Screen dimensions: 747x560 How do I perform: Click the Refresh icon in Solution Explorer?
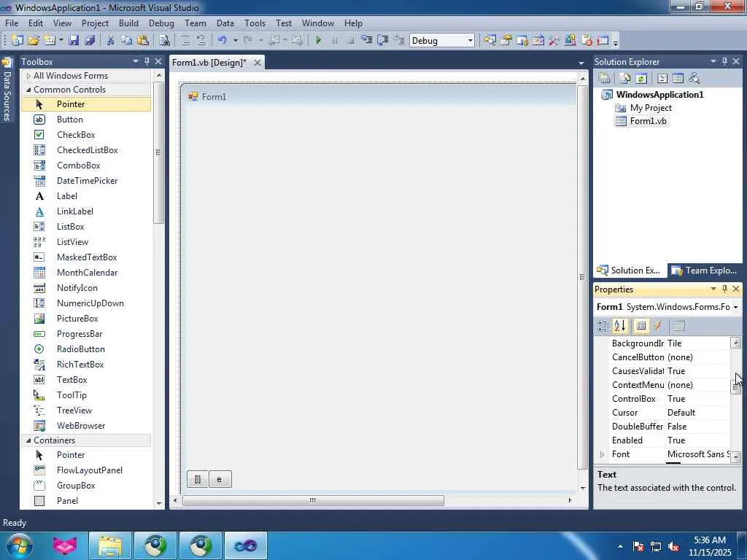coord(641,78)
